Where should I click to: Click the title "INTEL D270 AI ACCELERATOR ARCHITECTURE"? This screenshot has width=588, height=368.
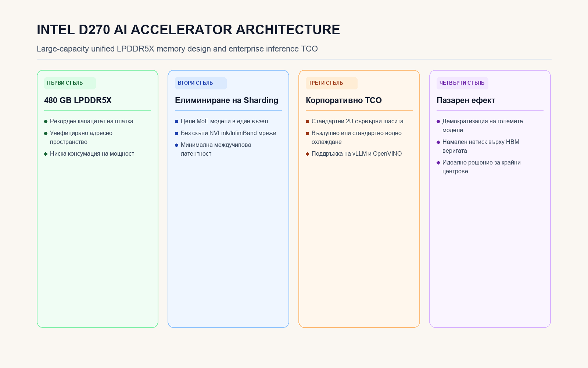[188, 30]
